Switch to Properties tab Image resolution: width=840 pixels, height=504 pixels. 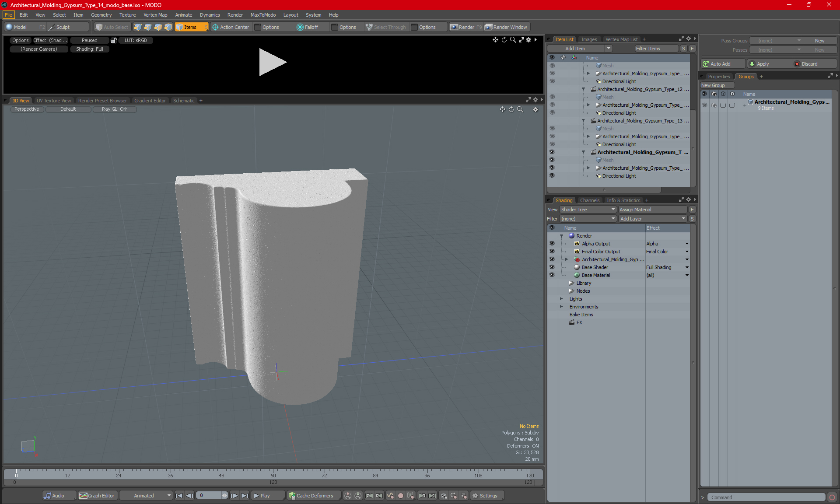pyautogui.click(x=719, y=77)
